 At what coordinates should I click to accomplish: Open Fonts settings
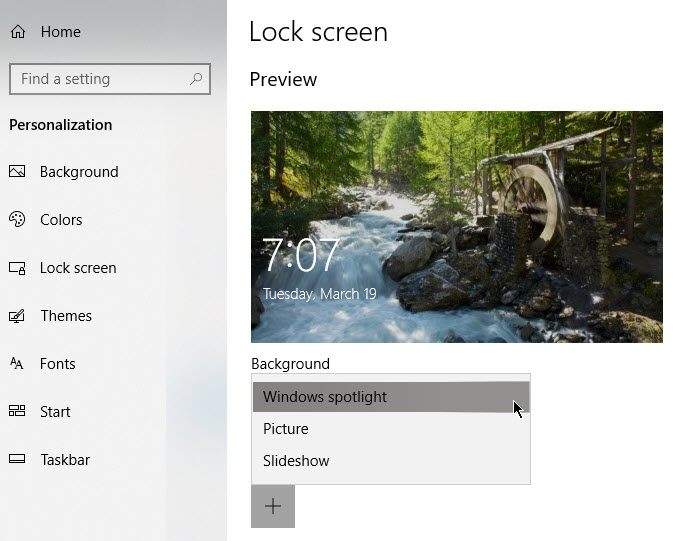pyautogui.click(x=58, y=364)
